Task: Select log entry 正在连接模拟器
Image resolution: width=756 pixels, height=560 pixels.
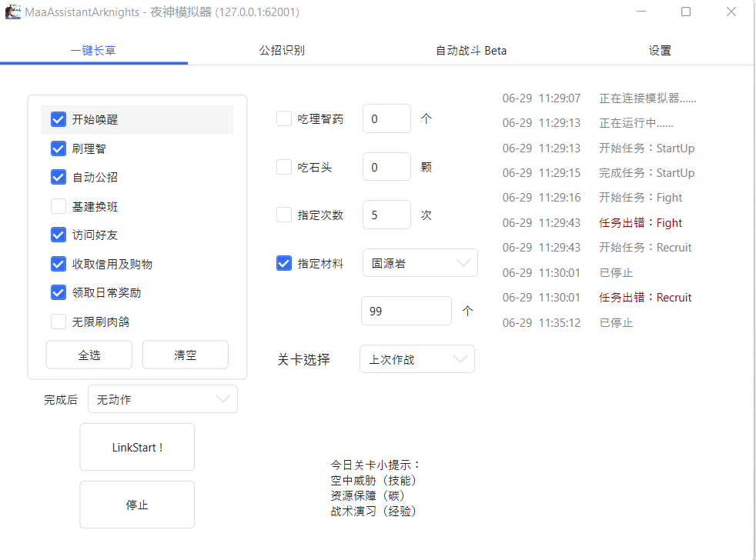Action: [647, 98]
